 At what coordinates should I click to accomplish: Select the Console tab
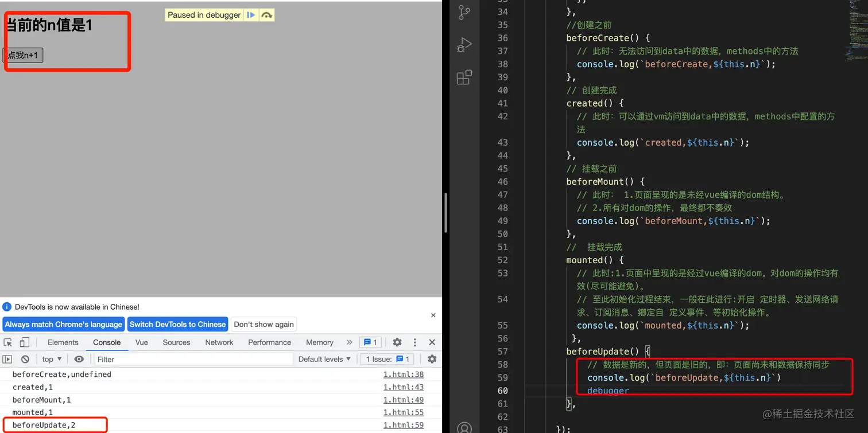click(x=107, y=342)
